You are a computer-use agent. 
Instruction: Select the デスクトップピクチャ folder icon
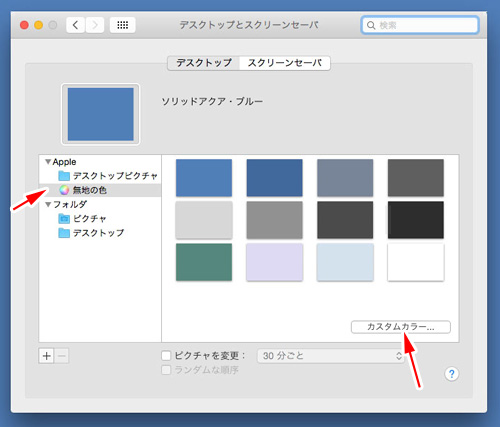point(64,176)
